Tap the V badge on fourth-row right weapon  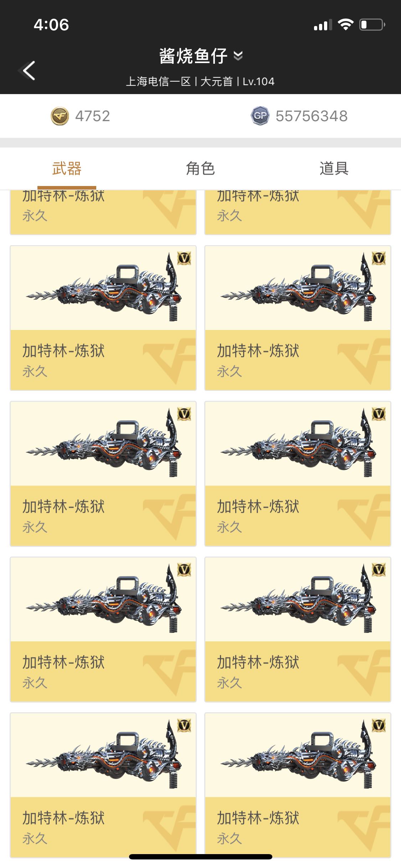click(x=379, y=570)
